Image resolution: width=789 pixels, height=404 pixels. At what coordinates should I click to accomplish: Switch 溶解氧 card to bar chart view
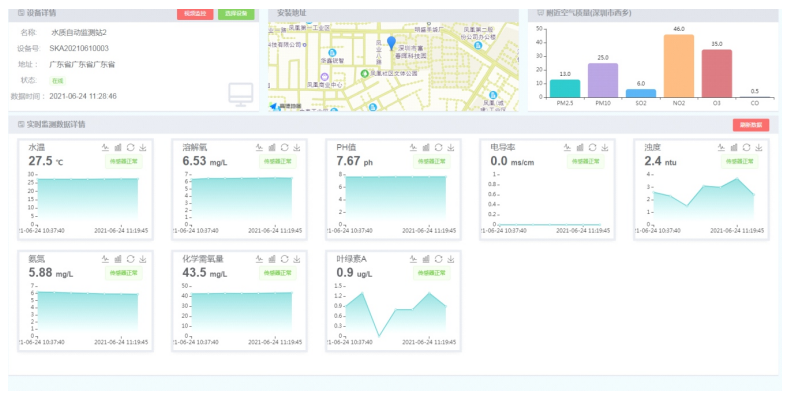[272, 147]
